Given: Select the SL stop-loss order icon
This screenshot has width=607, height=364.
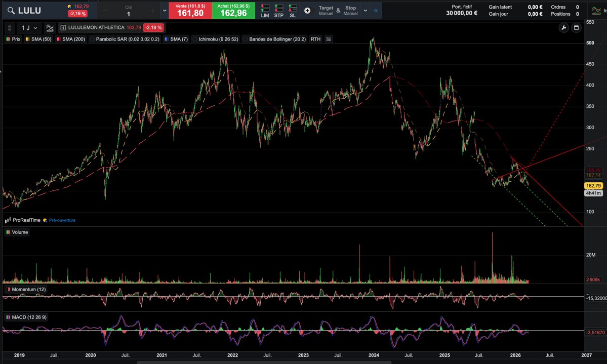Looking at the screenshot, I should [293, 11].
